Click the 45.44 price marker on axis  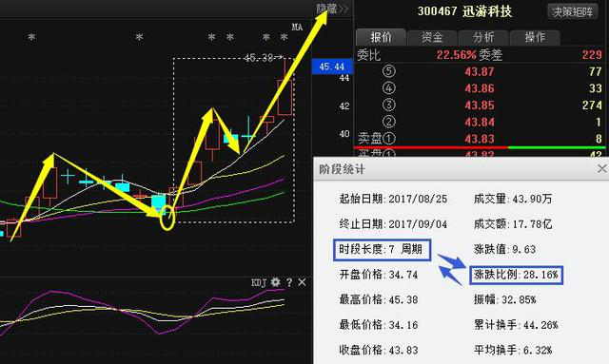pyautogui.click(x=332, y=67)
